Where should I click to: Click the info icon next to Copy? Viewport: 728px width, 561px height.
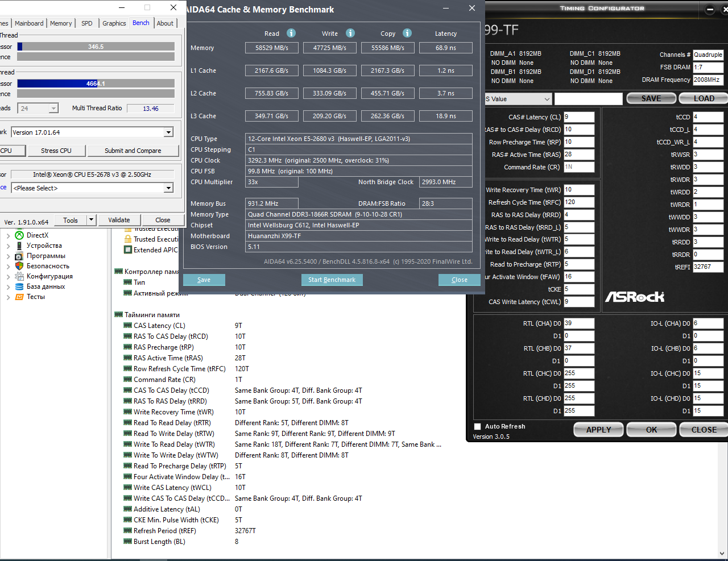[407, 33]
